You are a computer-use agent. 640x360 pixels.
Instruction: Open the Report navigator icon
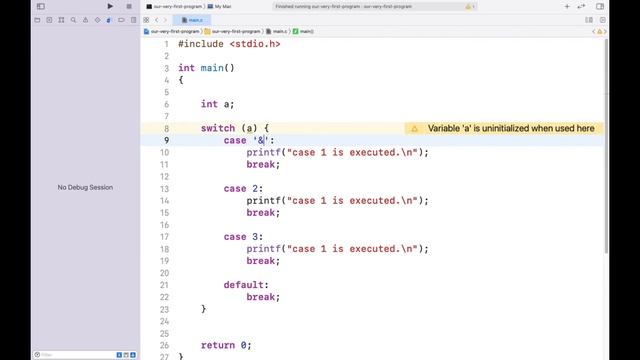133,20
